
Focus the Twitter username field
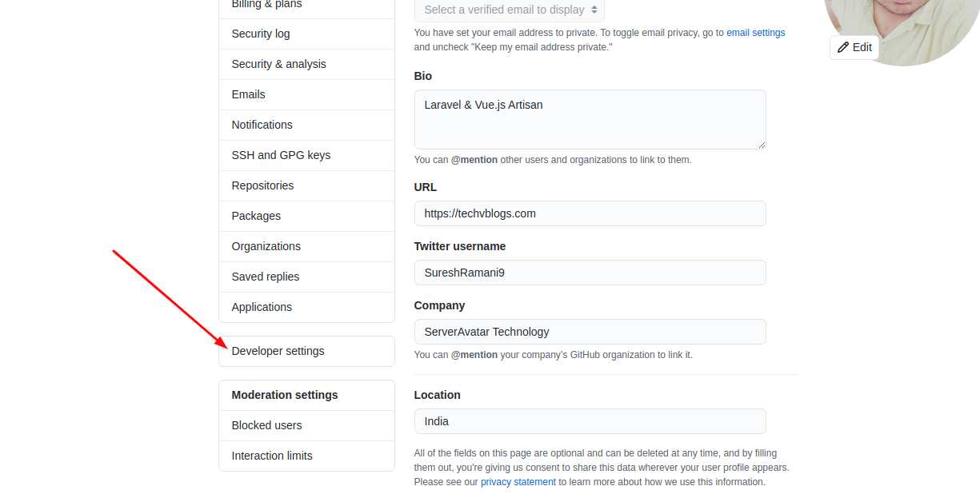click(590, 273)
